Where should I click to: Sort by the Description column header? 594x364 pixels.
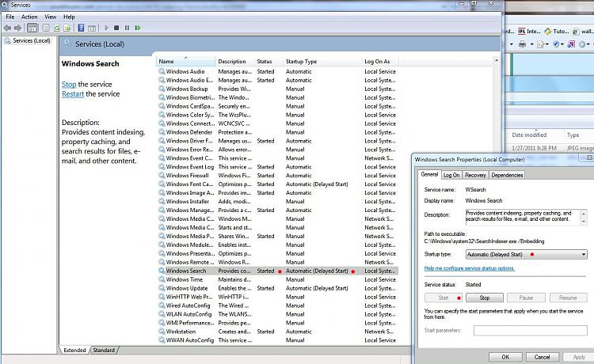(235, 61)
